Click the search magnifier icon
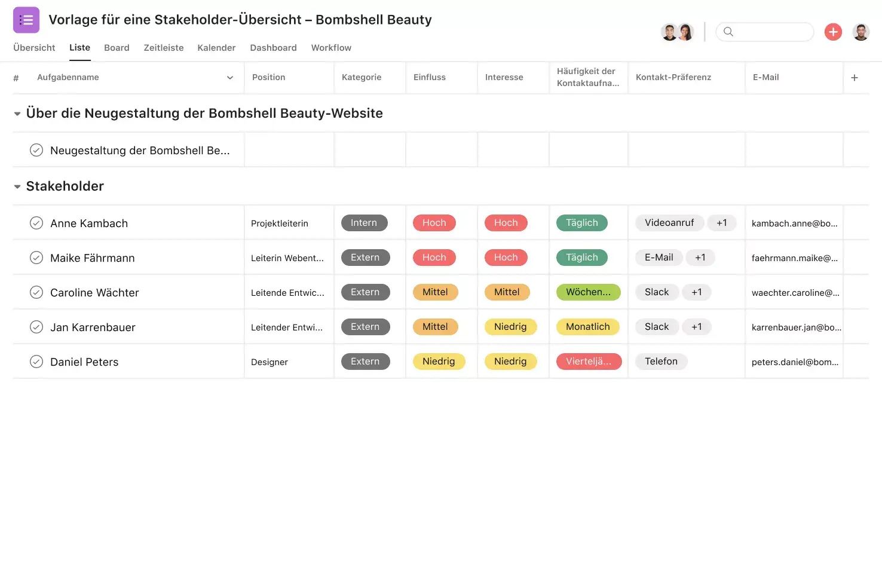Screen dimensions: 882x588 pos(728,32)
